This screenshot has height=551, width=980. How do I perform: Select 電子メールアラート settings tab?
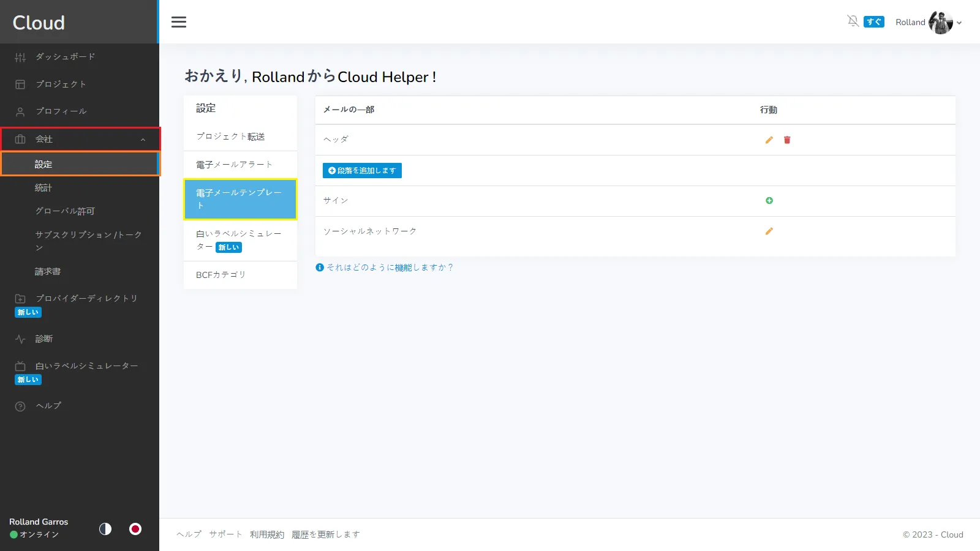click(234, 165)
